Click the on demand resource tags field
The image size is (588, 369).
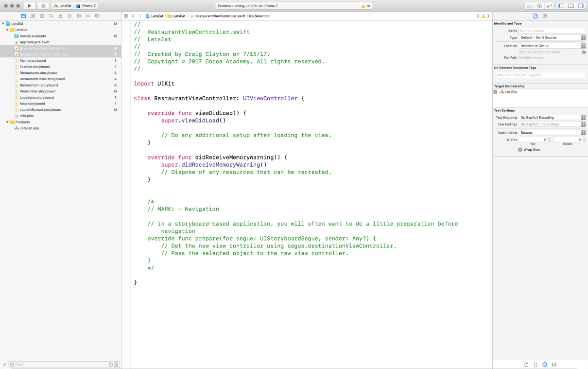pyautogui.click(x=540, y=75)
